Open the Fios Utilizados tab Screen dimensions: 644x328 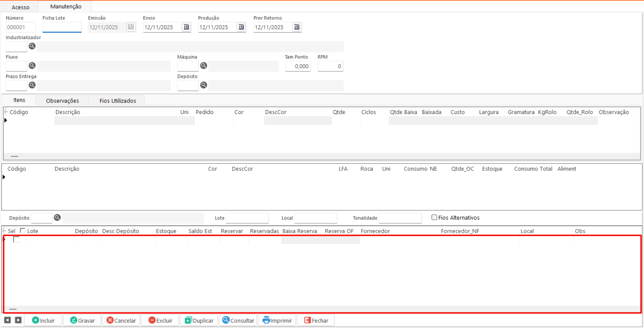tap(118, 100)
